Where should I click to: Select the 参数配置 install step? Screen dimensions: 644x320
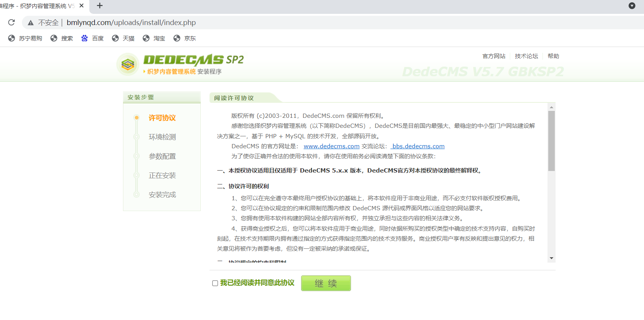coord(162,156)
